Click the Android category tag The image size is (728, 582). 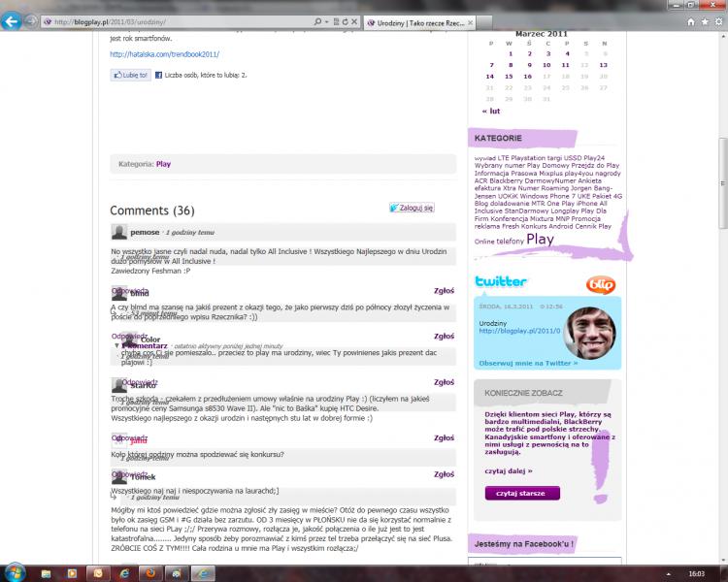coord(561,226)
